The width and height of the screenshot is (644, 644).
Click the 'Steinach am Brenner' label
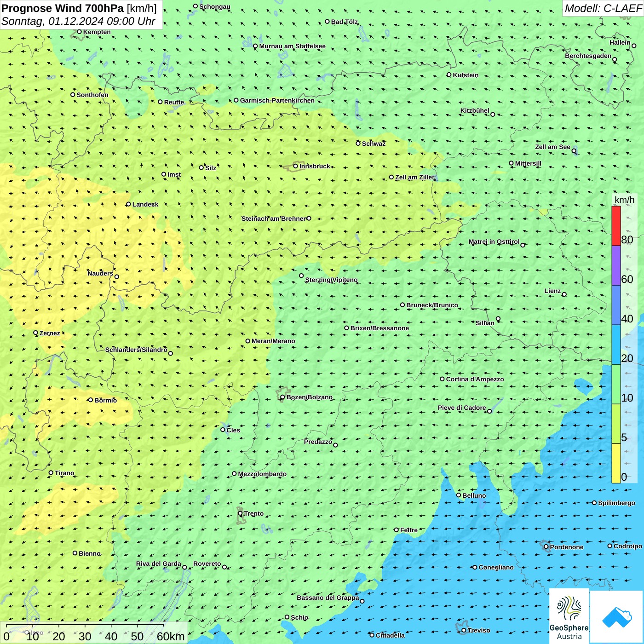(x=274, y=218)
